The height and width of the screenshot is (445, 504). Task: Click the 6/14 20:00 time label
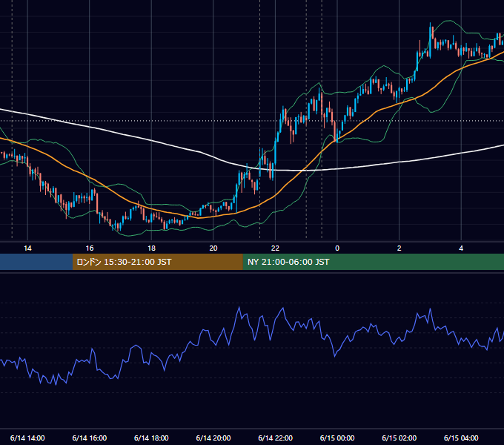tap(213, 438)
